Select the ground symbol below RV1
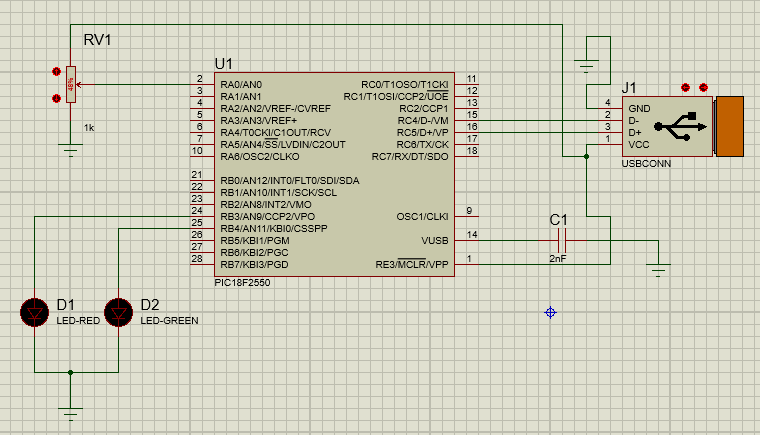 point(71,150)
